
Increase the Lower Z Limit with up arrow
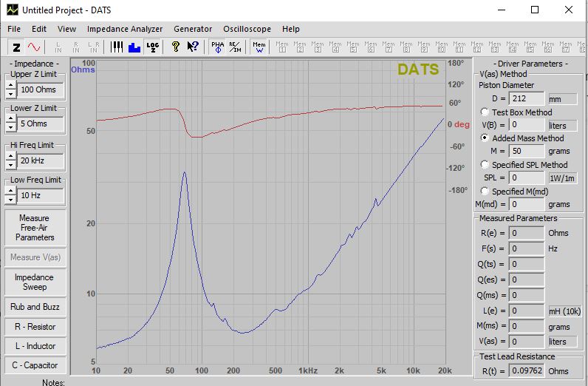[11, 119]
